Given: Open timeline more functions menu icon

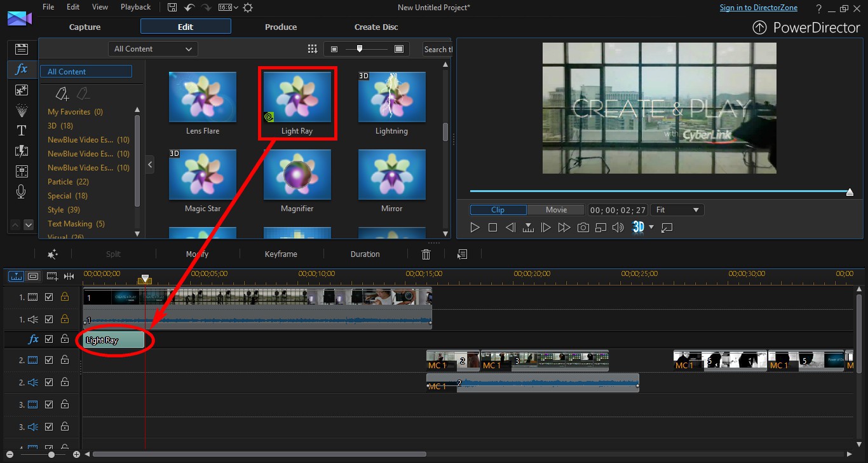Looking at the screenshot, I should tap(463, 254).
